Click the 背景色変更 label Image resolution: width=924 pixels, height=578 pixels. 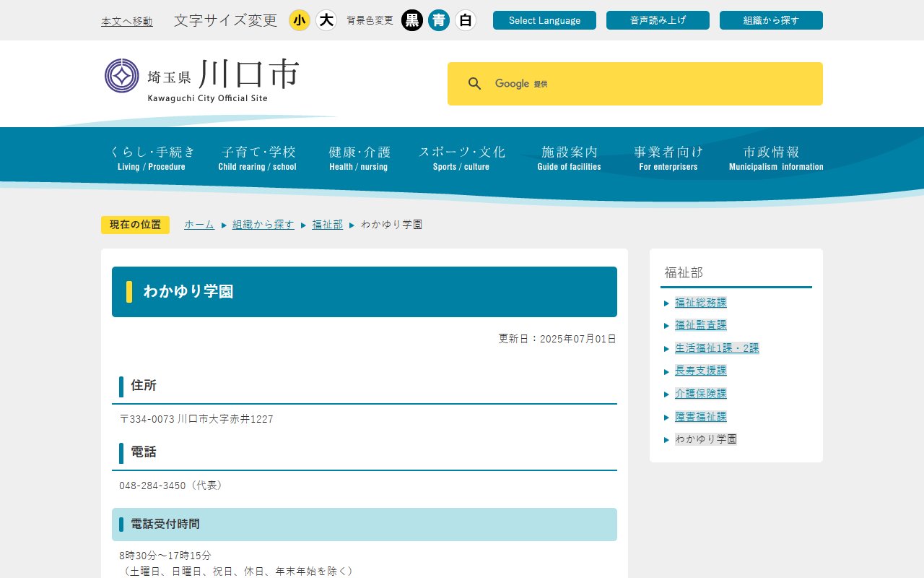coord(370,20)
